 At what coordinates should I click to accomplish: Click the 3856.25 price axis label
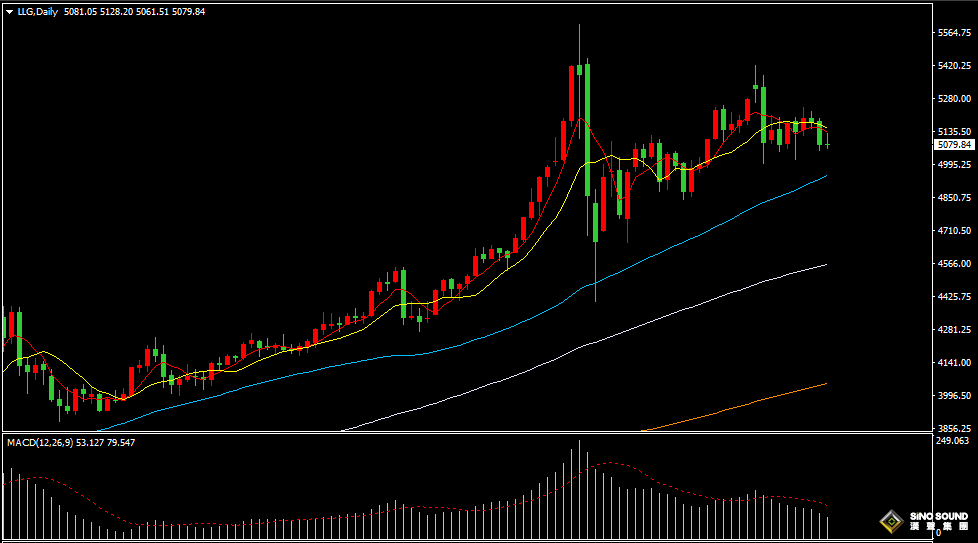[x=954, y=428]
